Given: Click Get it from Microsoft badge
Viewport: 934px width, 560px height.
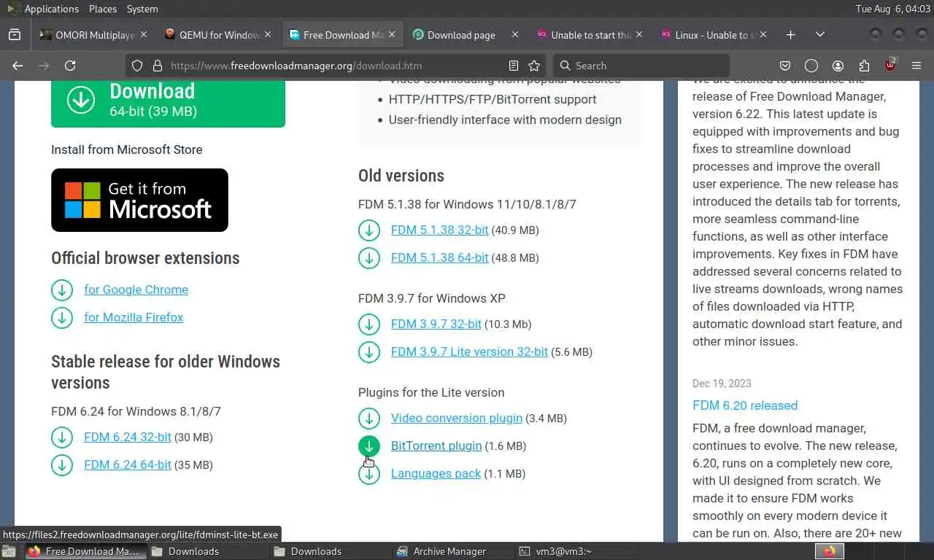Looking at the screenshot, I should tap(139, 200).
